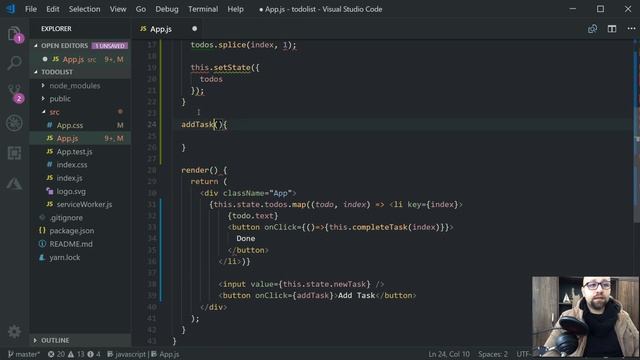Click the unsaved dot on App.js tab
Viewport: 640px width, 360px height.
[194, 29]
